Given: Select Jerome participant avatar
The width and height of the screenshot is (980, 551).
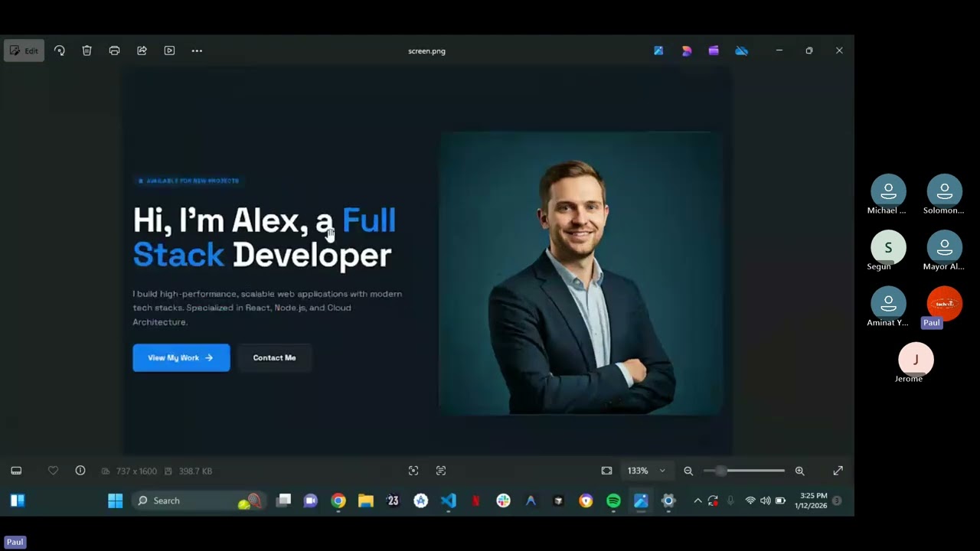Looking at the screenshot, I should tap(916, 359).
